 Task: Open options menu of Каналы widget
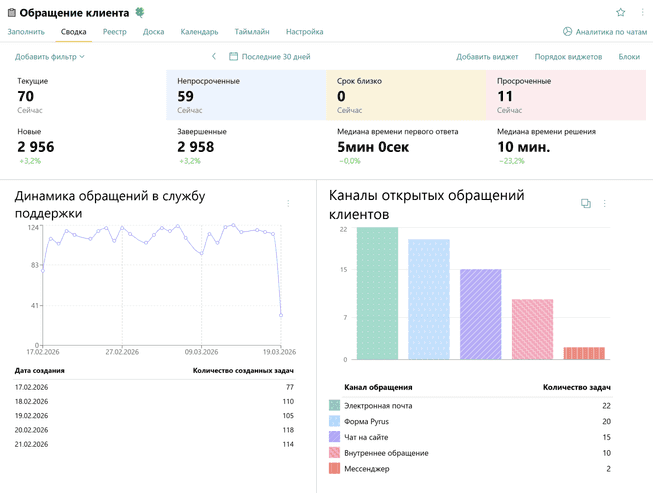(604, 203)
